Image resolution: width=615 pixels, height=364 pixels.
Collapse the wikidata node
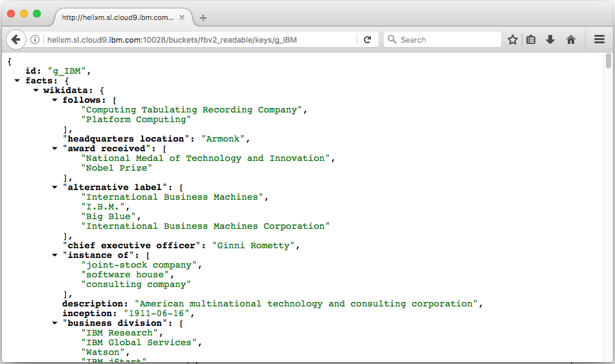pyautogui.click(x=36, y=91)
